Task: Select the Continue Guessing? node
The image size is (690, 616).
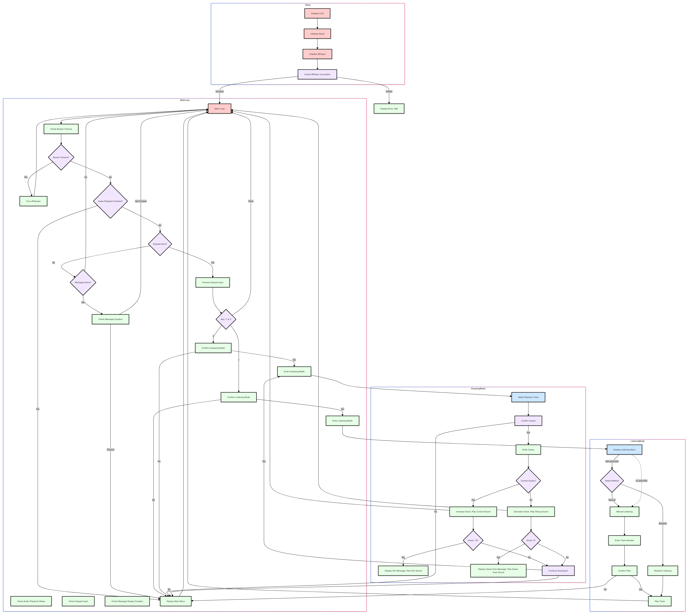Action: click(x=558, y=571)
